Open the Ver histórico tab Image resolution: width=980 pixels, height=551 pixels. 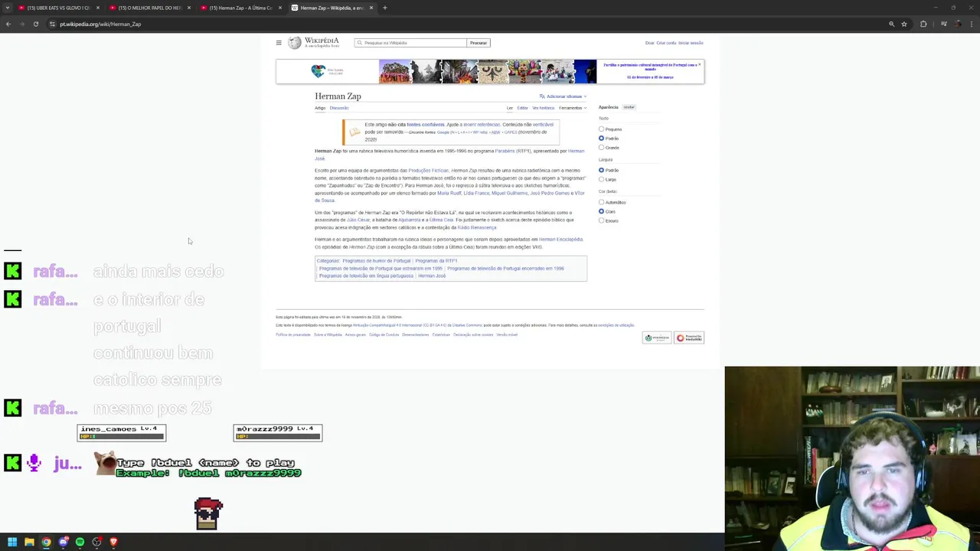543,108
